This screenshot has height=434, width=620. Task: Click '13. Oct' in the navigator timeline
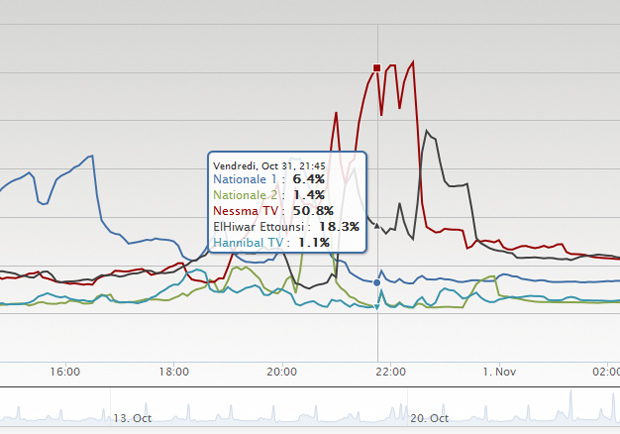[132, 418]
